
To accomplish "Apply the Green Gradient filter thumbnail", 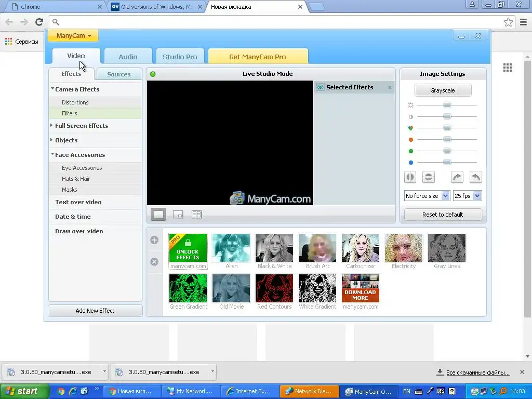I will pos(188,288).
